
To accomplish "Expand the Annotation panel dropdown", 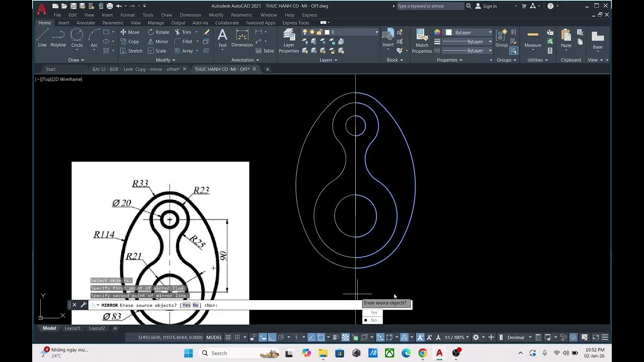I will [245, 60].
